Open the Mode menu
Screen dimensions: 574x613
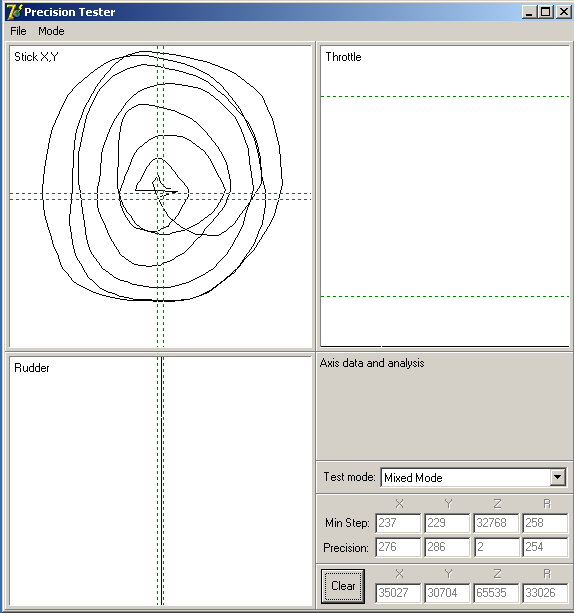51,31
